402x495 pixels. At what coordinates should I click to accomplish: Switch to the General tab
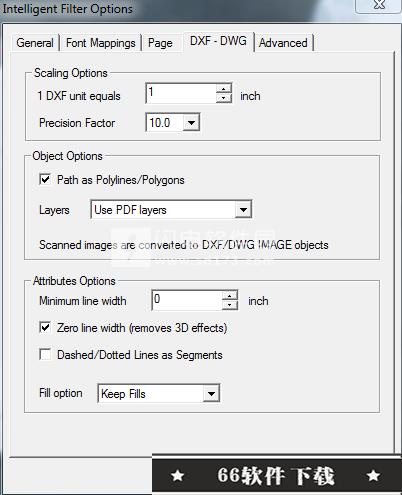35,43
